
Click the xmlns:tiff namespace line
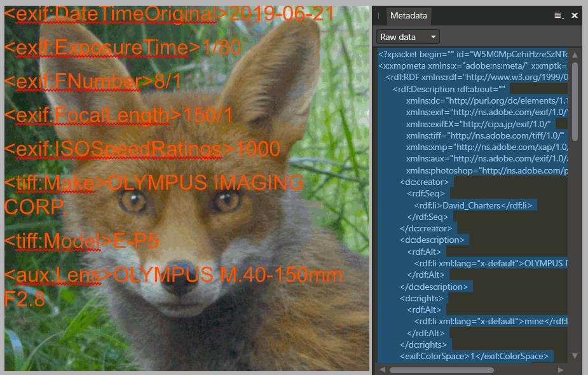tap(487, 135)
